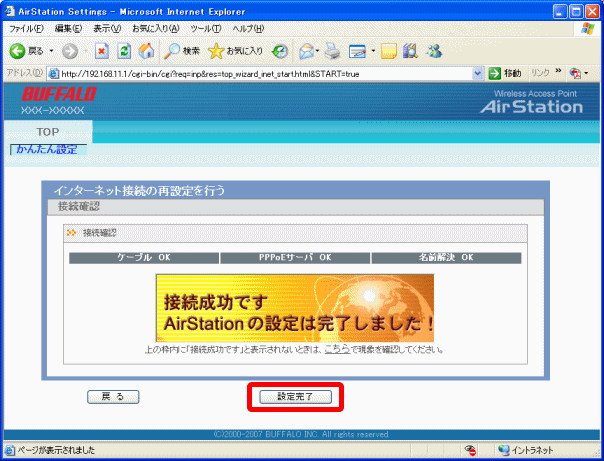Open the Mail dropdown arrow
The width and height of the screenshot is (604, 461).
point(317,51)
